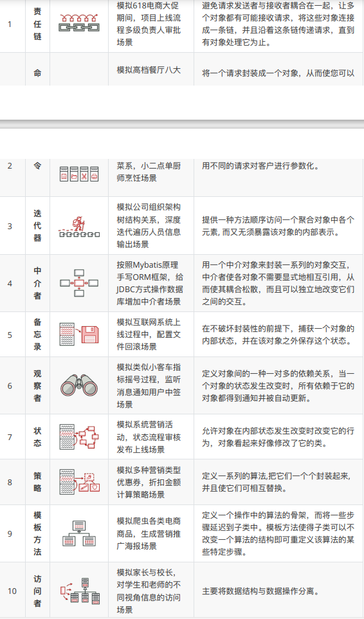Select the 迭代器 name cell
This screenshot has width=364, height=619.
coord(37,226)
